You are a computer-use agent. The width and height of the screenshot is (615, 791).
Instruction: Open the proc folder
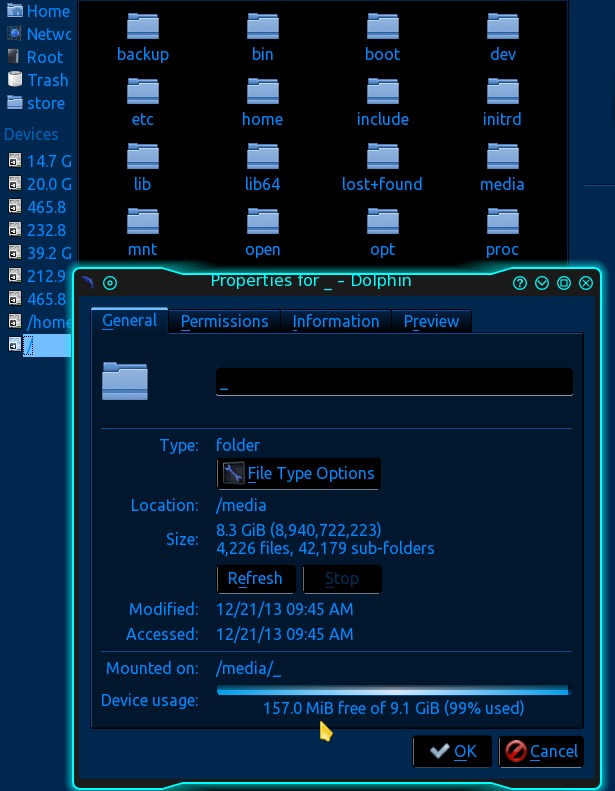tap(502, 233)
